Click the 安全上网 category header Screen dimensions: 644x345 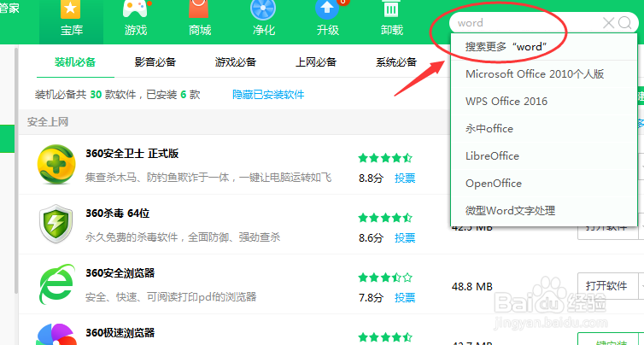click(48, 122)
